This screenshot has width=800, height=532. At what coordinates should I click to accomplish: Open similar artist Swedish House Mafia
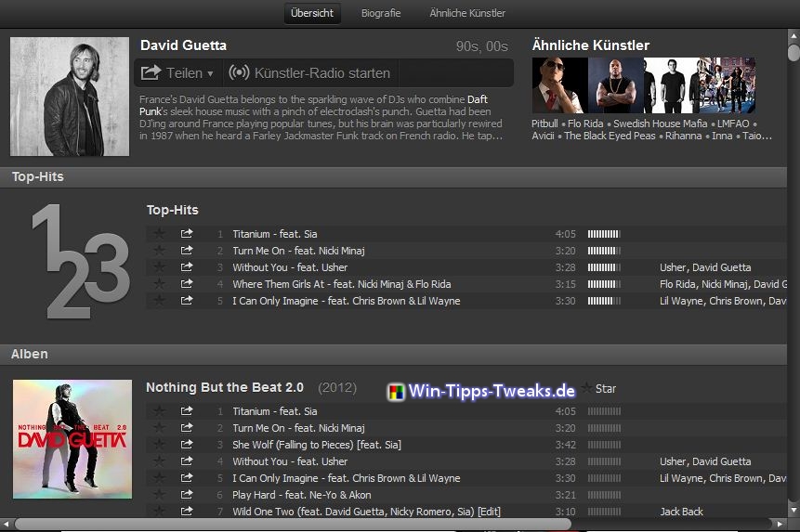(661, 123)
